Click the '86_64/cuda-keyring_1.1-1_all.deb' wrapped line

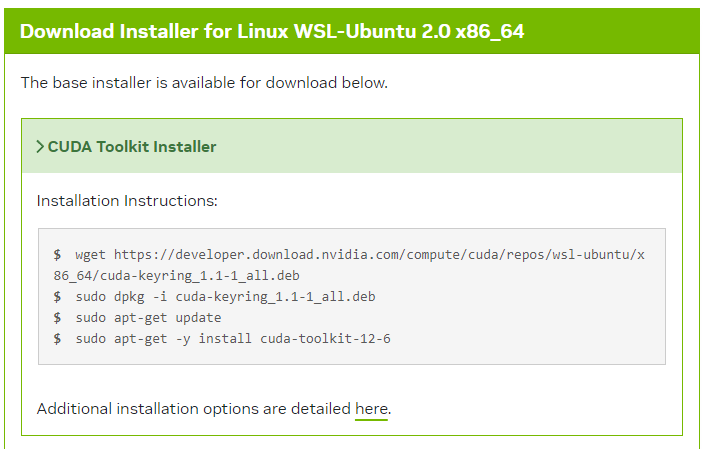pos(177,276)
